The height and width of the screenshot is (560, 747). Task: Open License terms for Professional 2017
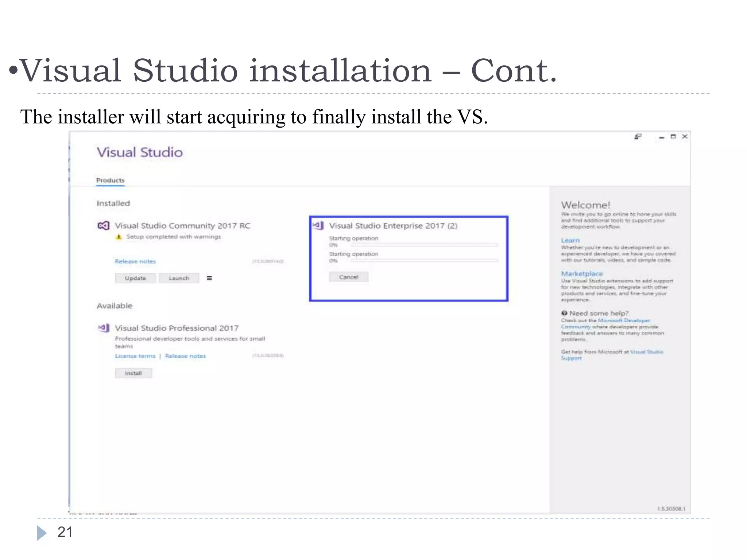coord(135,356)
